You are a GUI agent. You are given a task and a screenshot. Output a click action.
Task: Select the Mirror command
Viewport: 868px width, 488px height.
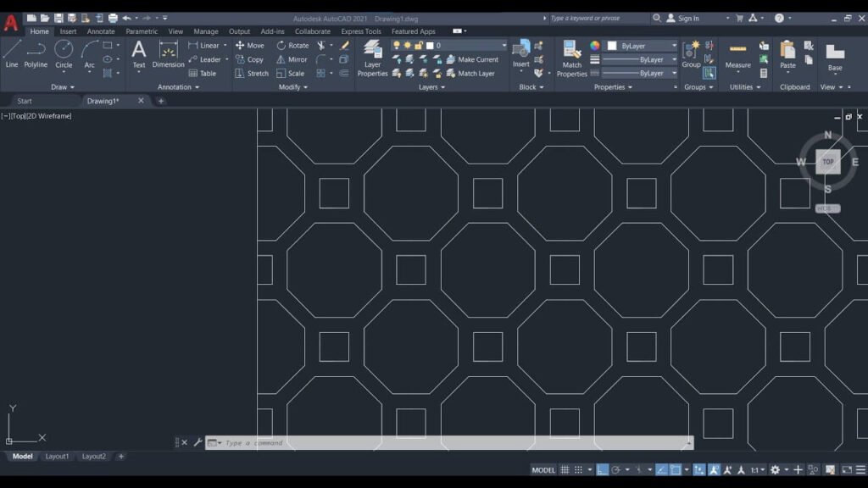(292, 59)
